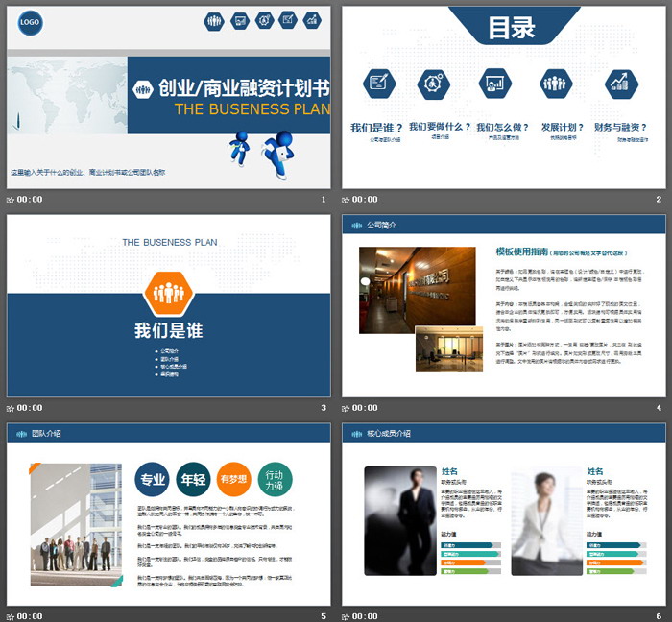Screen dimensions: 672x622
Task: Click the edit-note hexagon above 我们是谁 on slide 2
Action: tap(379, 84)
